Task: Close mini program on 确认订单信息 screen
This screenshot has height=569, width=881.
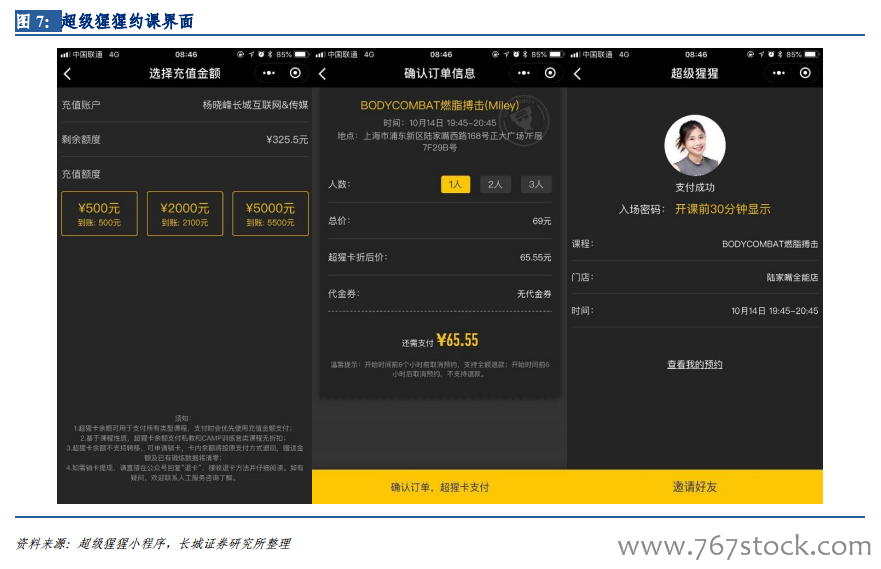Action: coord(551,73)
